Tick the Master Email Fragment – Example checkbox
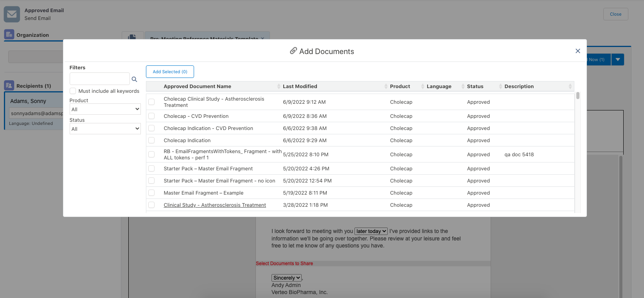The height and width of the screenshot is (298, 644). (151, 193)
